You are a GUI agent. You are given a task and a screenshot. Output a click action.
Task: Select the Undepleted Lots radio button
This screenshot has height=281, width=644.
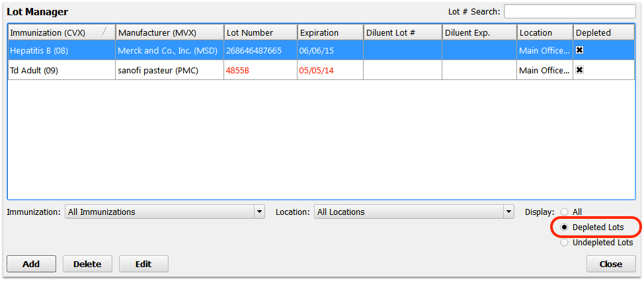(564, 243)
